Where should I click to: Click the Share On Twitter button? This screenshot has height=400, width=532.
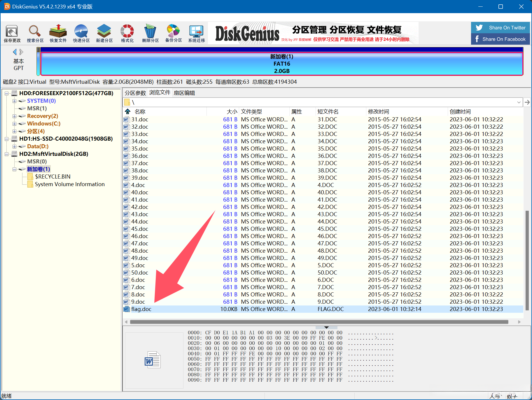(x=500, y=28)
